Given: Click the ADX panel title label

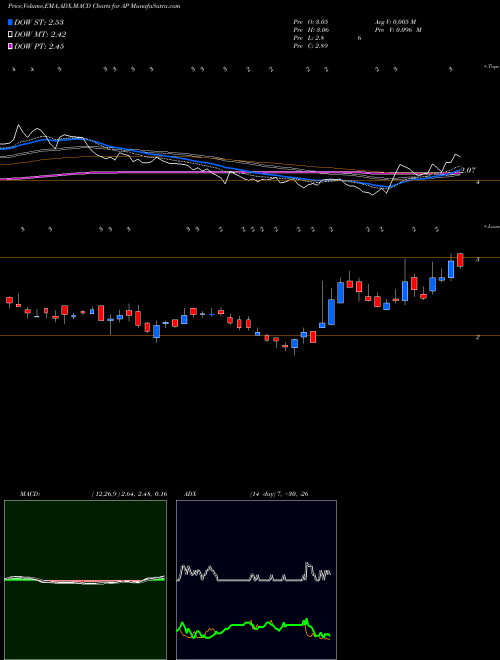Looking at the screenshot, I should (191, 494).
